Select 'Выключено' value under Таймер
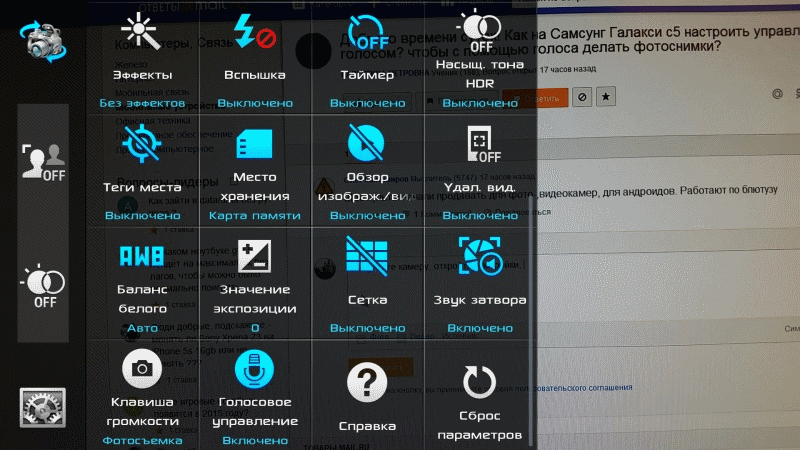The image size is (800, 450). click(367, 103)
